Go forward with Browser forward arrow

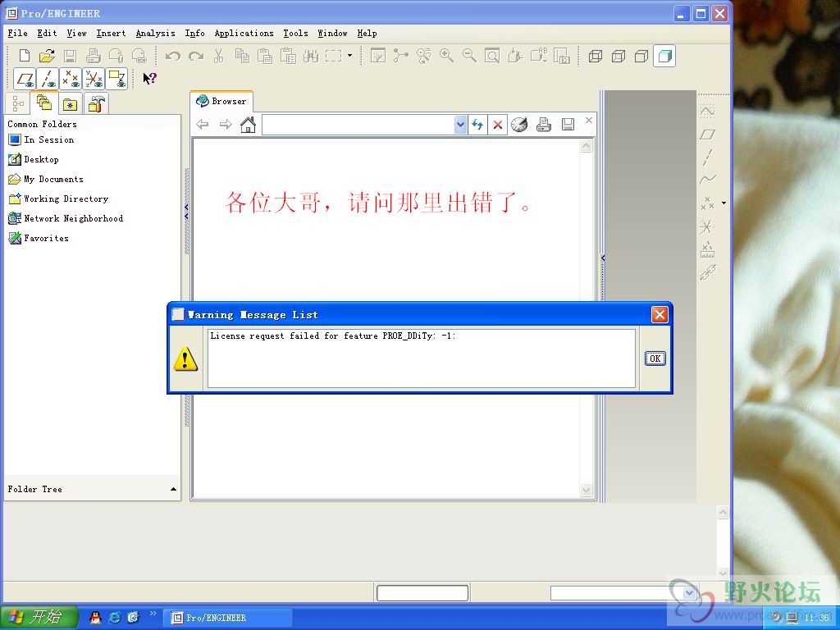pyautogui.click(x=226, y=125)
